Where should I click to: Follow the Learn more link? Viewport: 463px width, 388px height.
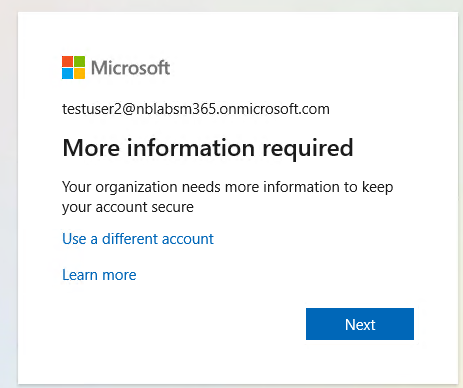tap(99, 275)
